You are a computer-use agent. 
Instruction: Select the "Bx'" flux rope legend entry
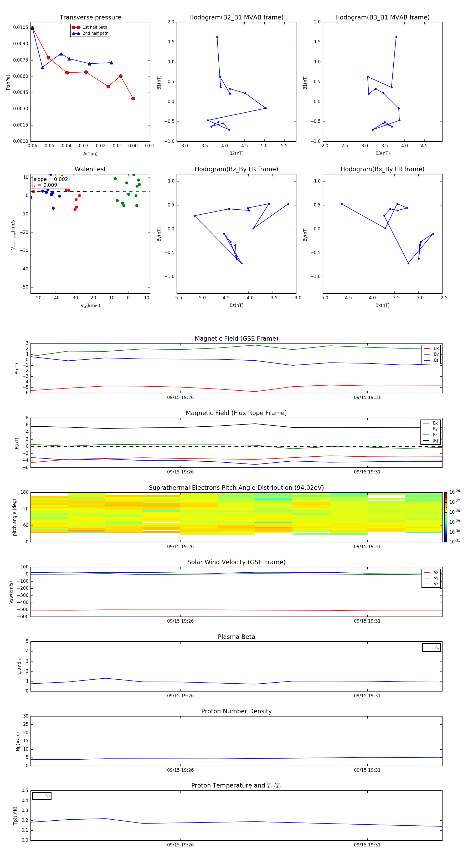431,423
